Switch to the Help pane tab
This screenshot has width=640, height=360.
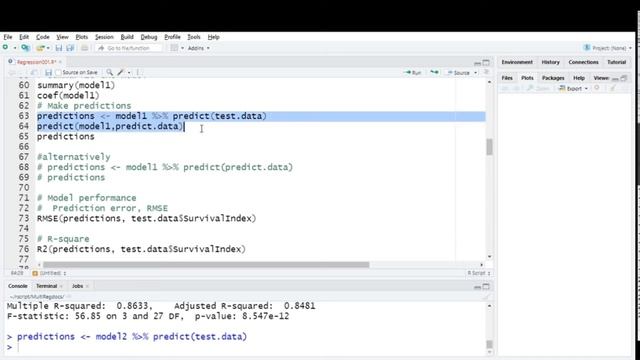coord(579,78)
